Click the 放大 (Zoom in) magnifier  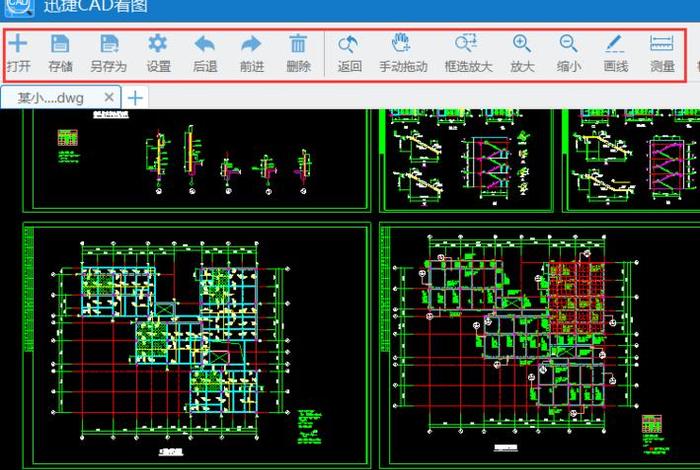tap(521, 44)
